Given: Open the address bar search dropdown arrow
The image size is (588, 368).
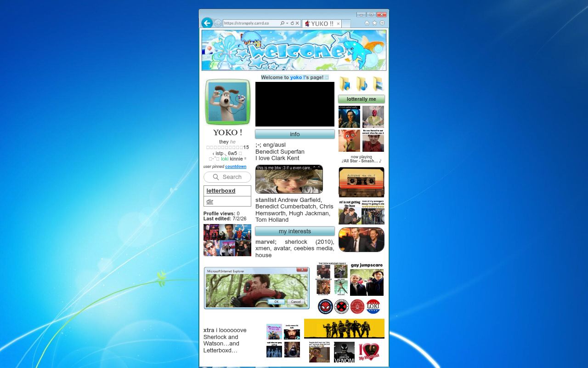Looking at the screenshot, I should coord(287,23).
